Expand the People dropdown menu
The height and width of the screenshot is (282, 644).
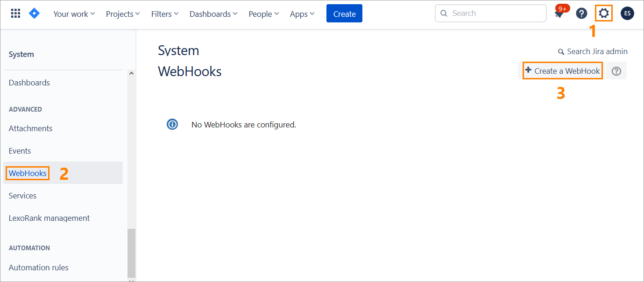[263, 14]
